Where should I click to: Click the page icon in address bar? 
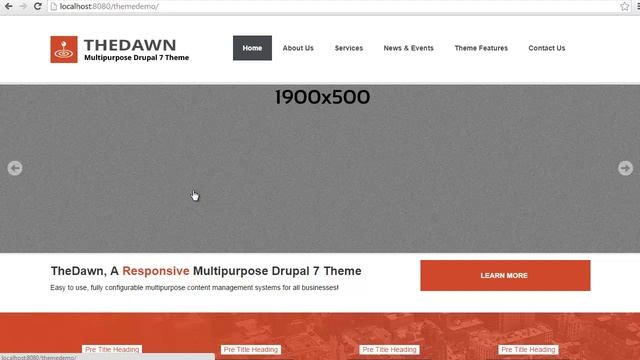coord(53,7)
